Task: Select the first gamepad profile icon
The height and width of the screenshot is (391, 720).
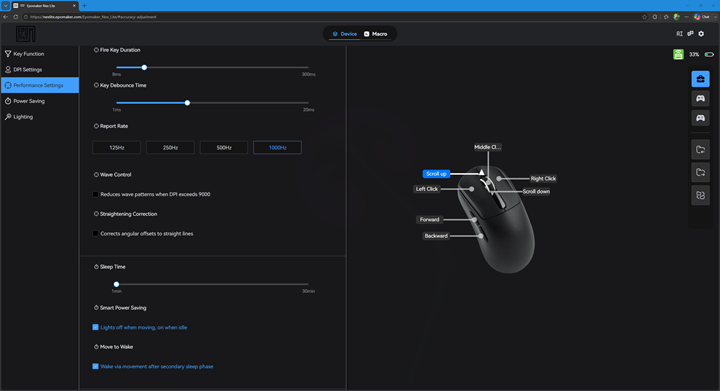Action: point(700,98)
